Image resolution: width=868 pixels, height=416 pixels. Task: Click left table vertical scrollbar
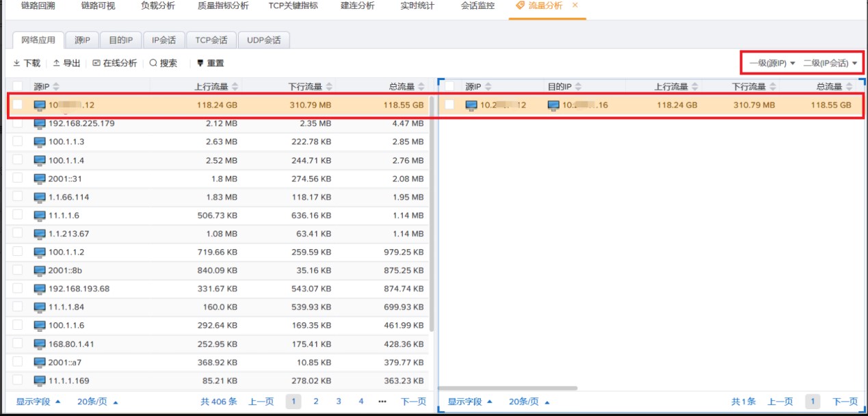click(432, 215)
